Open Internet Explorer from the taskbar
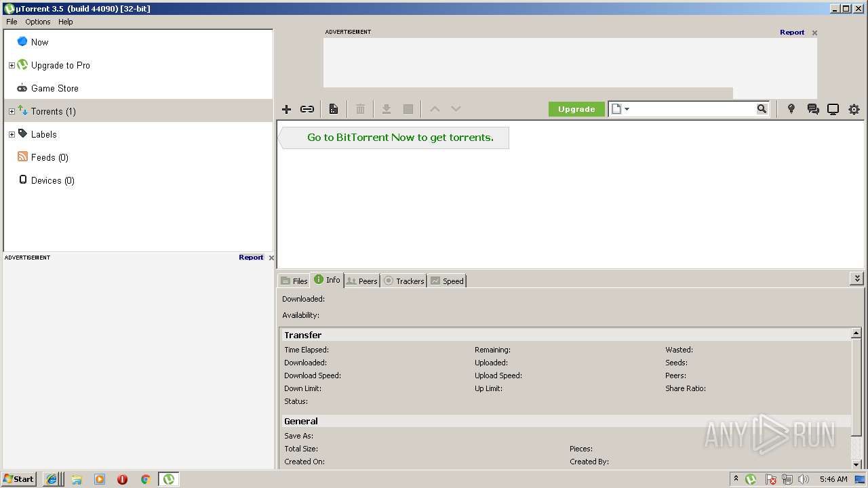The width and height of the screenshot is (868, 488). [x=52, y=479]
